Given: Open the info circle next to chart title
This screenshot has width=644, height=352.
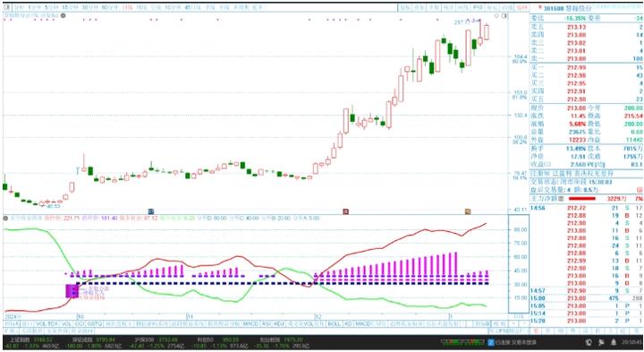Looking at the screenshot, I should [64, 15].
